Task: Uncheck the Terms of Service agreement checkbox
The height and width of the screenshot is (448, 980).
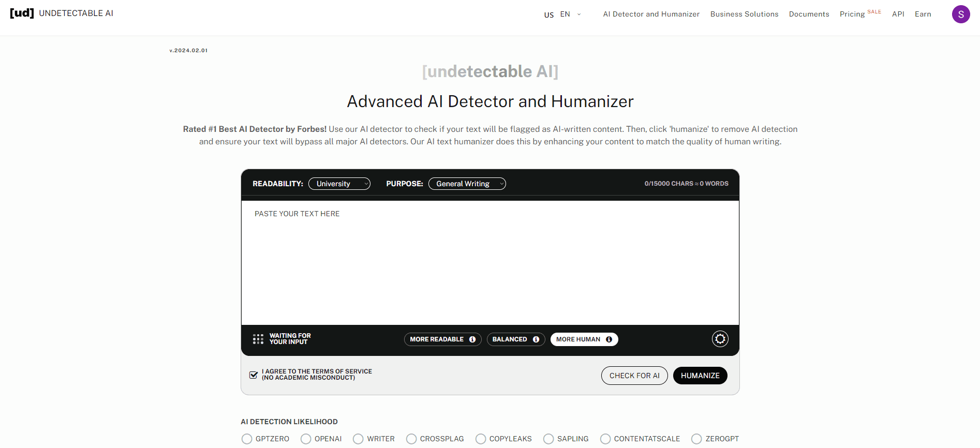Action: [254, 375]
